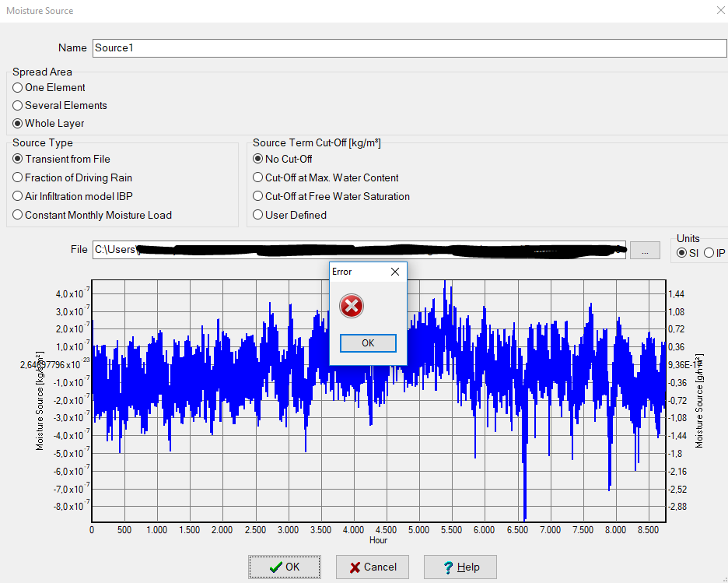Image resolution: width=728 pixels, height=583 pixels.
Task: Select Several Elements spread area
Action: click(x=18, y=106)
